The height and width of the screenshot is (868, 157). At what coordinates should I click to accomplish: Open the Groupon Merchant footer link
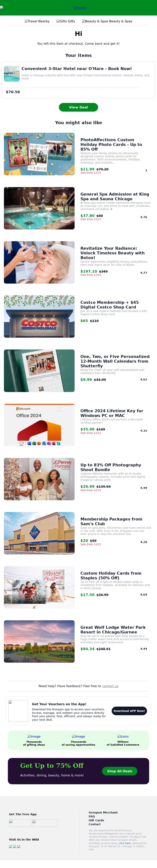pyautogui.click(x=103, y=812)
